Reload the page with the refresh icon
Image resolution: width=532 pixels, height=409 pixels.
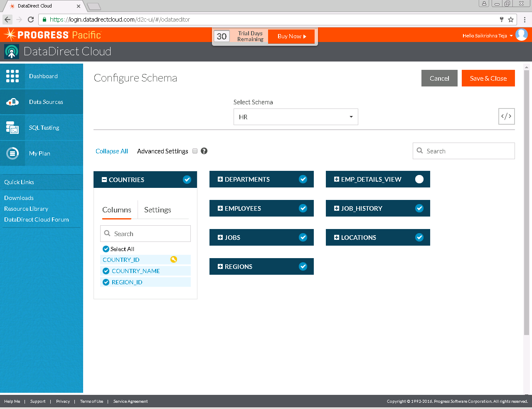tap(31, 20)
